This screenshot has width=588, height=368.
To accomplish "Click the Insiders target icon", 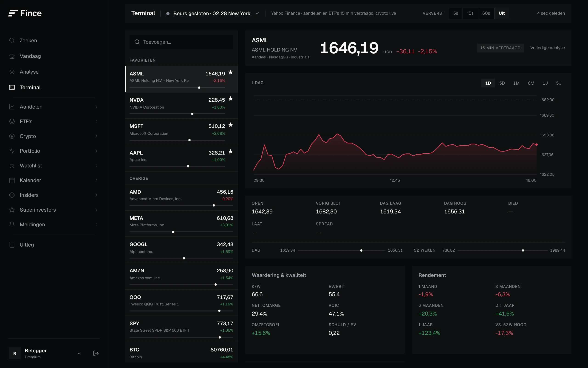I will pyautogui.click(x=12, y=195).
